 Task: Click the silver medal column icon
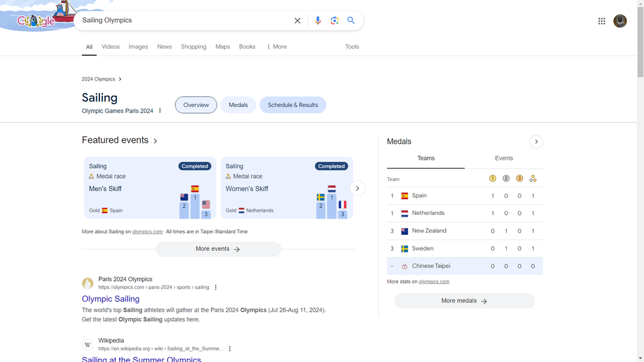pyautogui.click(x=506, y=178)
